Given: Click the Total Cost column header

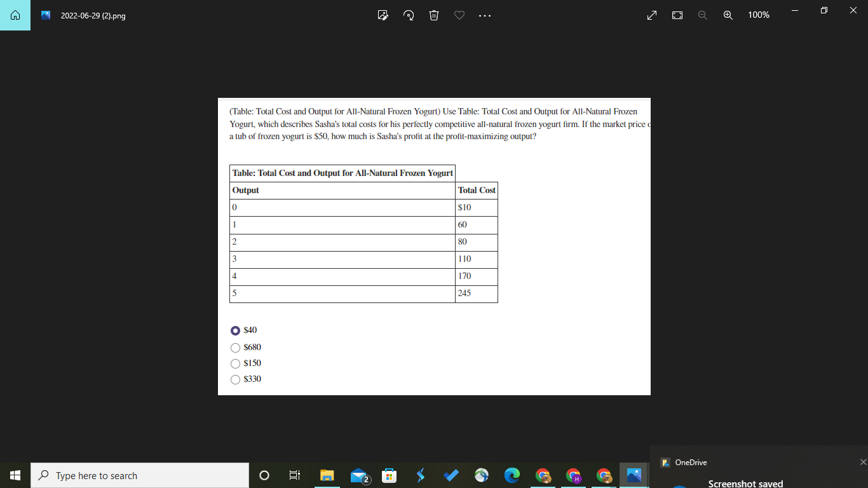Looking at the screenshot, I should point(477,190).
